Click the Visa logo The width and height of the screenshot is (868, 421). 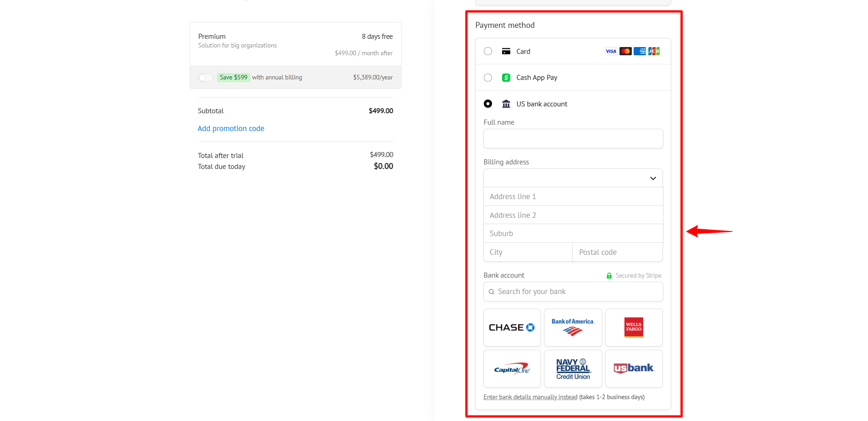[x=611, y=51]
